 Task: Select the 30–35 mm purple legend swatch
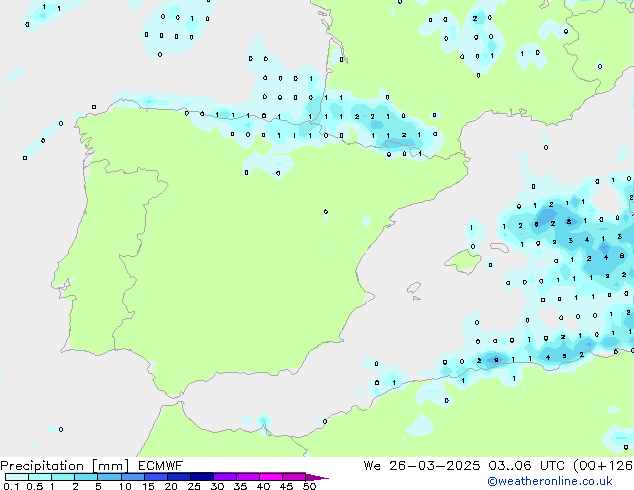coord(224,477)
